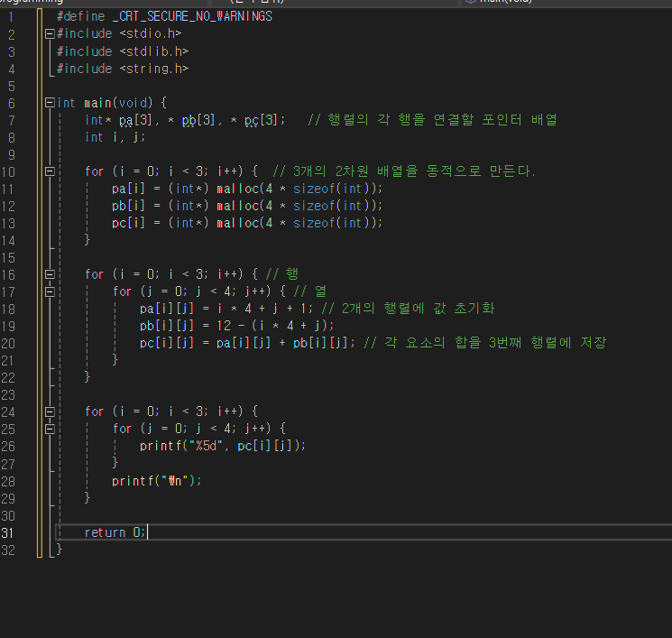Viewport: 672px width, 638px height.
Task: Click the printf("%5d" call on line 26
Action: (223, 446)
